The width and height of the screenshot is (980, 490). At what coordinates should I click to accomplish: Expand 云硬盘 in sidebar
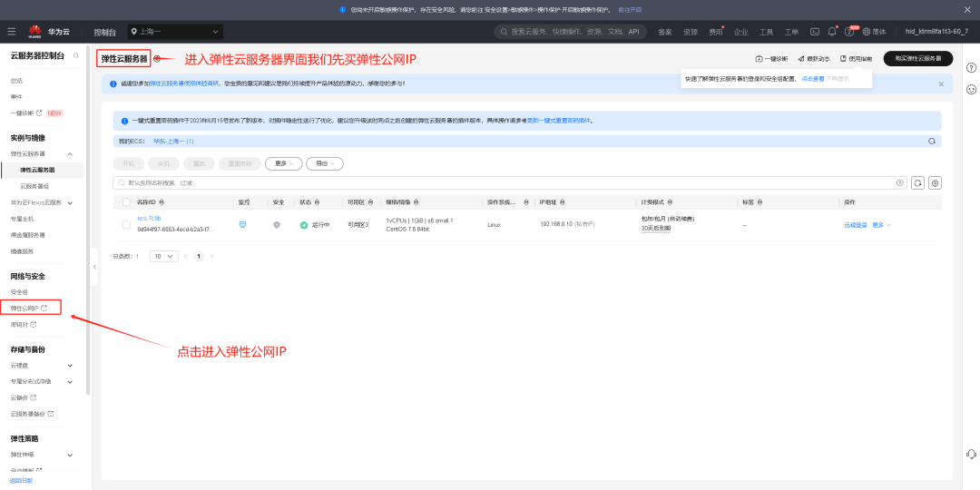tap(70, 366)
